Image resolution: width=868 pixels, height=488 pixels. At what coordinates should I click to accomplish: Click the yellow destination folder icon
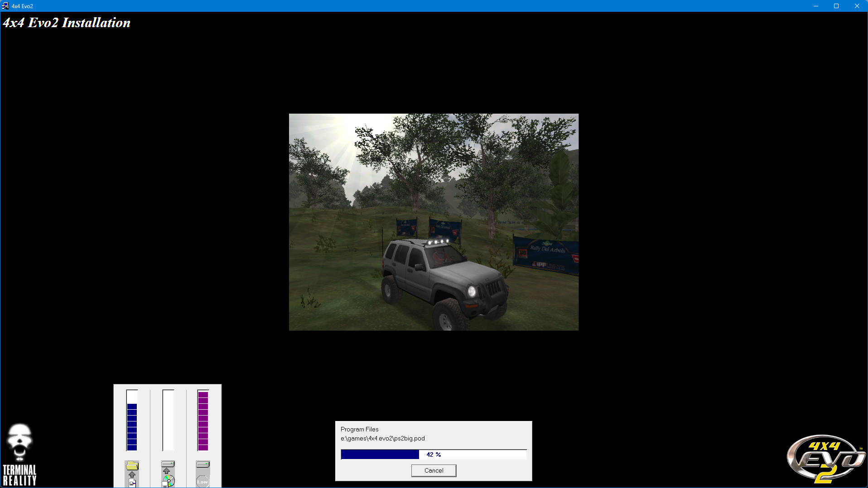[132, 465]
